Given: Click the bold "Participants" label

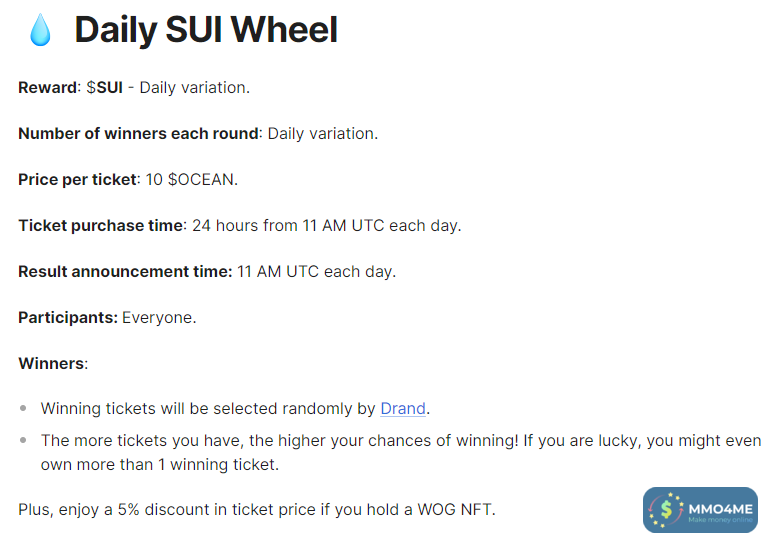Looking at the screenshot, I should [66, 317].
